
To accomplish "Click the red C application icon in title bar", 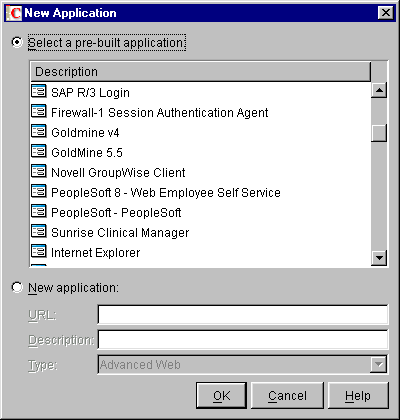I will point(14,13).
